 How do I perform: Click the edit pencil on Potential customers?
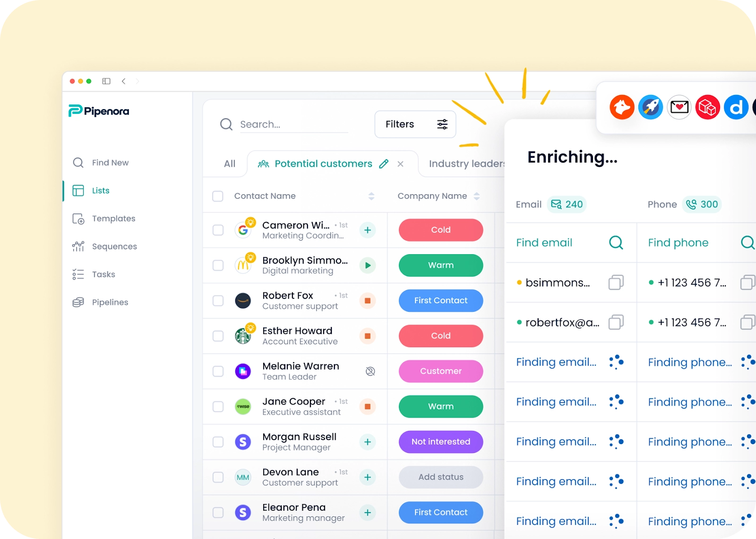click(384, 164)
